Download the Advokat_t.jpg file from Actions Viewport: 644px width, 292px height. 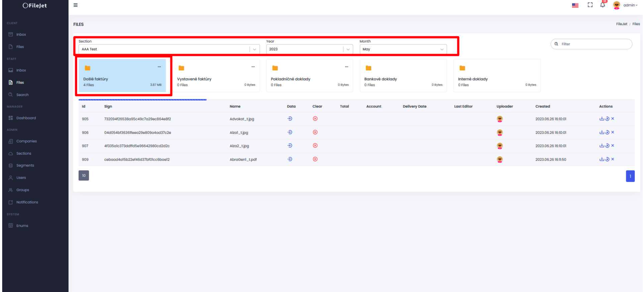[x=601, y=119]
